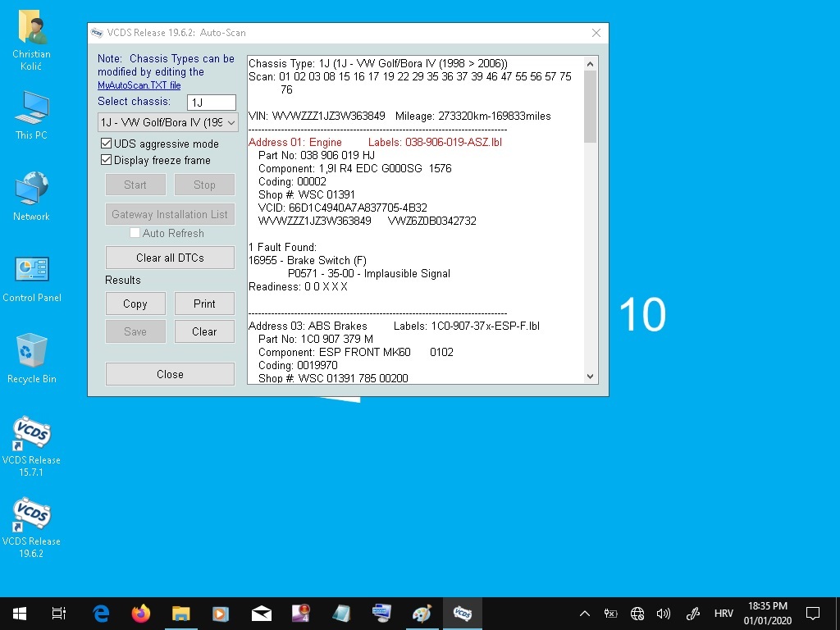Close the Auto-Scan window with X
This screenshot has height=630, width=840.
click(x=596, y=33)
